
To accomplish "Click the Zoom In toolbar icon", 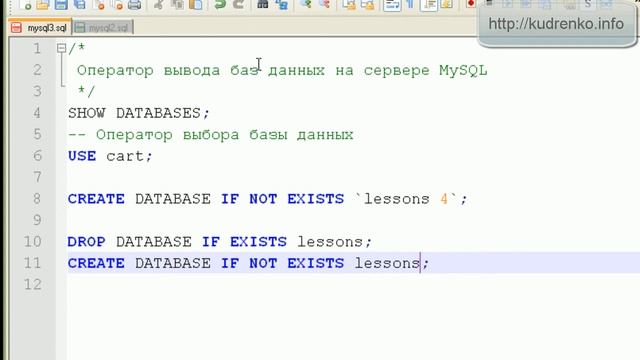I will tap(305, 5).
